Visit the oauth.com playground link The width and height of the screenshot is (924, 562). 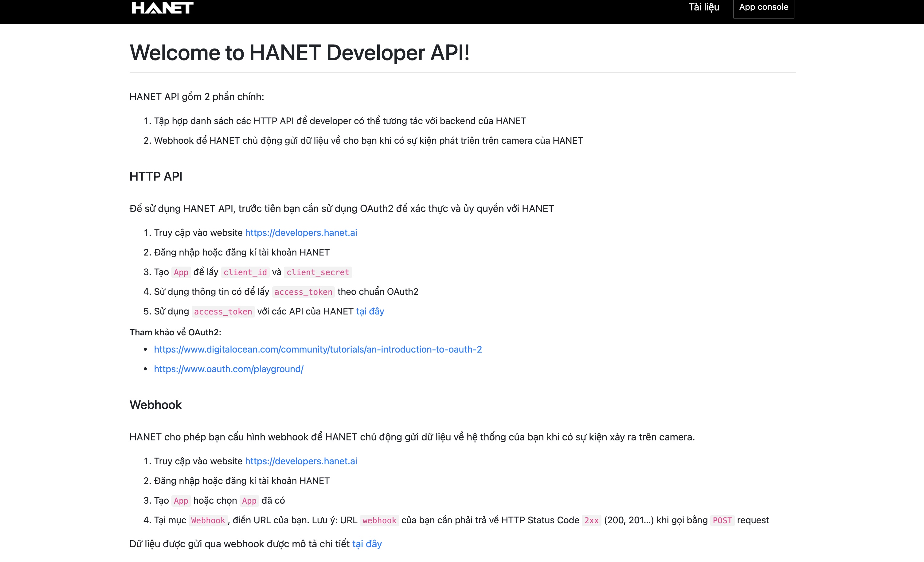(228, 369)
